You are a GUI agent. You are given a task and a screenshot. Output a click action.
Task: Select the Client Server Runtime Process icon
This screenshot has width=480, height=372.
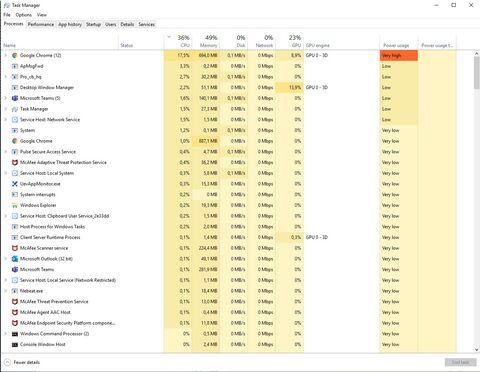point(15,237)
